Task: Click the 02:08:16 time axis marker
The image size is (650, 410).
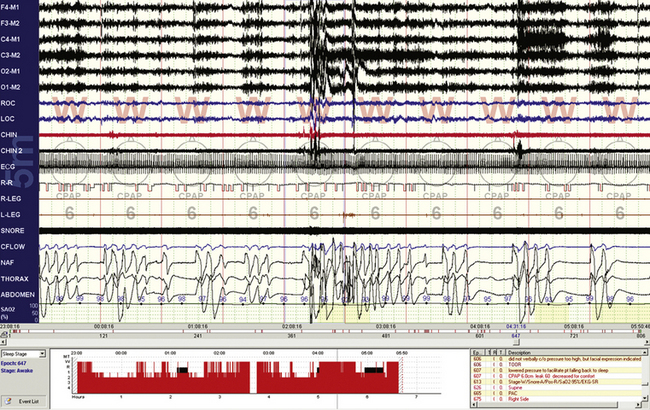Action: 294,326
